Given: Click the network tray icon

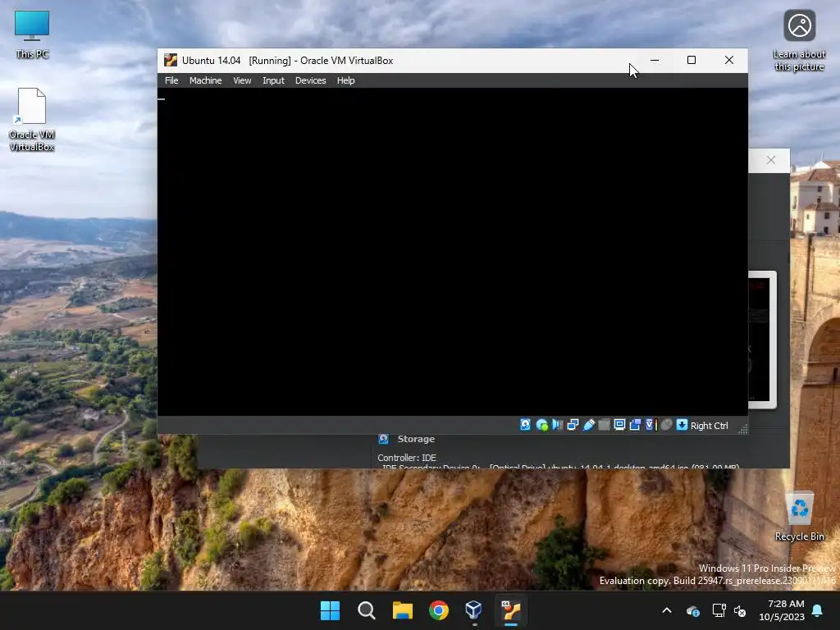Looking at the screenshot, I should tap(719, 610).
